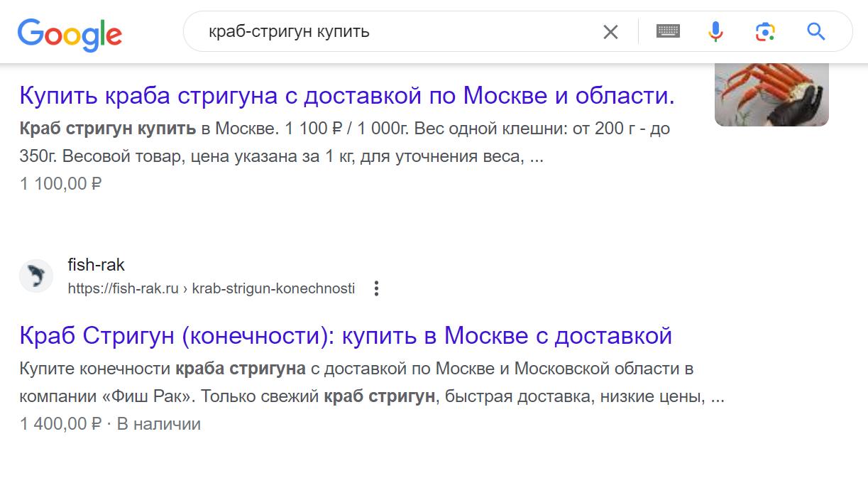868x483 pixels.
Task: Open three-dot menu next to fish-rak URL
Action: point(376,288)
